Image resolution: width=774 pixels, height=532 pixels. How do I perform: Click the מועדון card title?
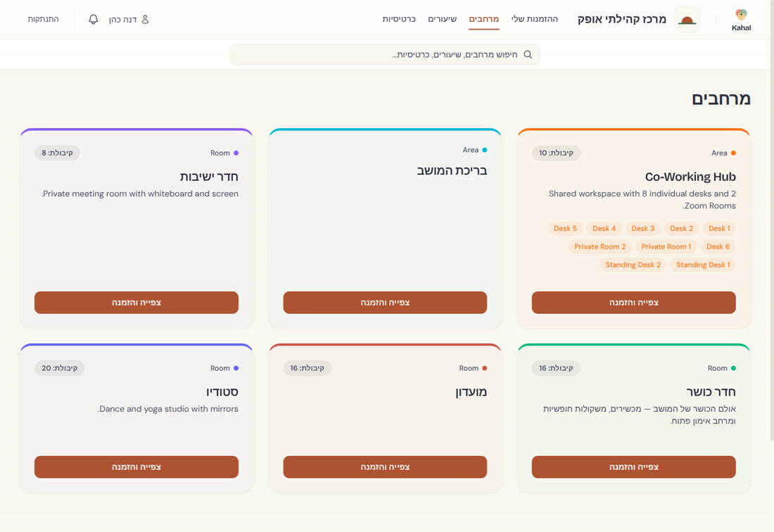coord(471,392)
